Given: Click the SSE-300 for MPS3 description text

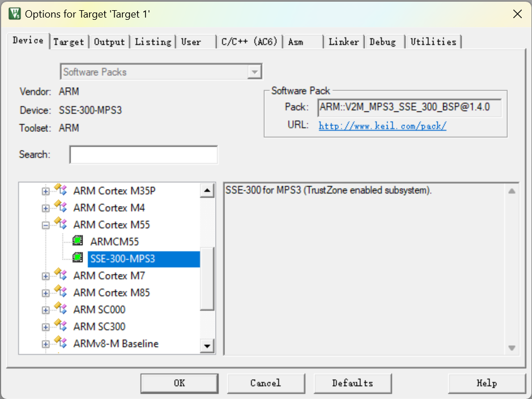Looking at the screenshot, I should pyautogui.click(x=329, y=190).
